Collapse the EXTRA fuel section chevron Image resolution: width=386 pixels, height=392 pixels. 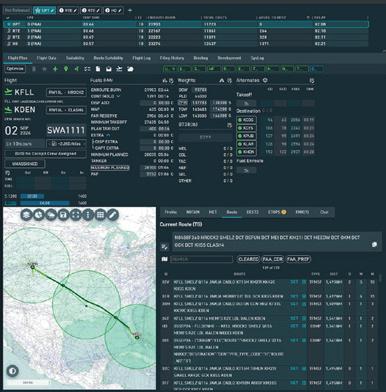108,135
